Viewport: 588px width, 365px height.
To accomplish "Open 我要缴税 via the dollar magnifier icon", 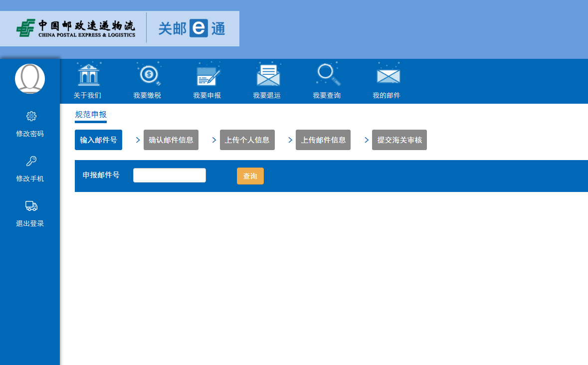I will (148, 75).
